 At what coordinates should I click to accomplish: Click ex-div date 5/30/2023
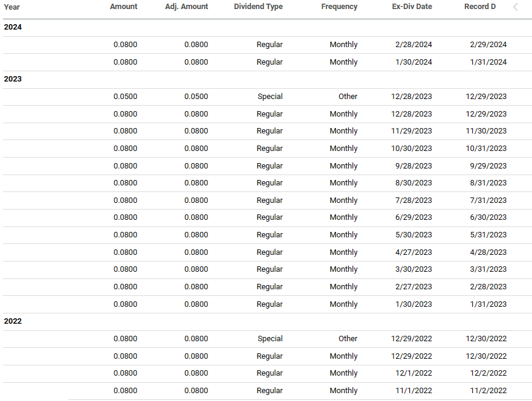tap(414, 235)
